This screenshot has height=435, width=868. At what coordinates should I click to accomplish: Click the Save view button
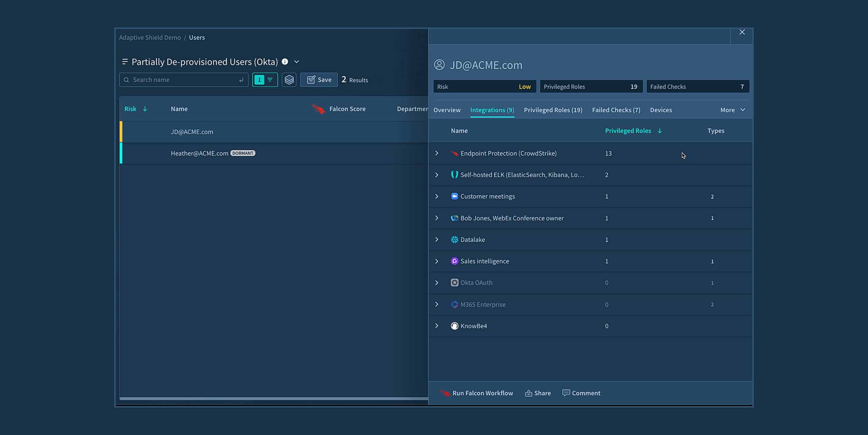click(x=319, y=80)
